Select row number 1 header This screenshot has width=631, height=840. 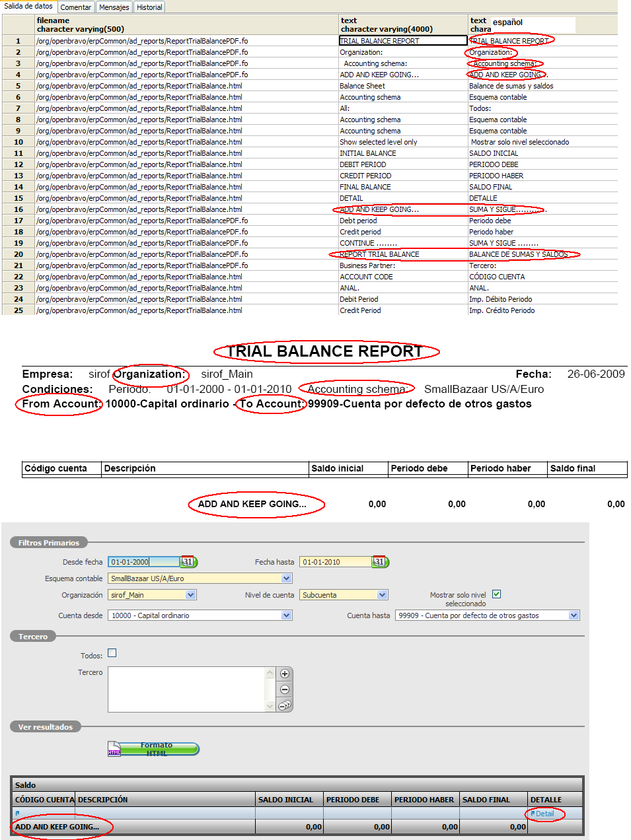pyautogui.click(x=18, y=41)
